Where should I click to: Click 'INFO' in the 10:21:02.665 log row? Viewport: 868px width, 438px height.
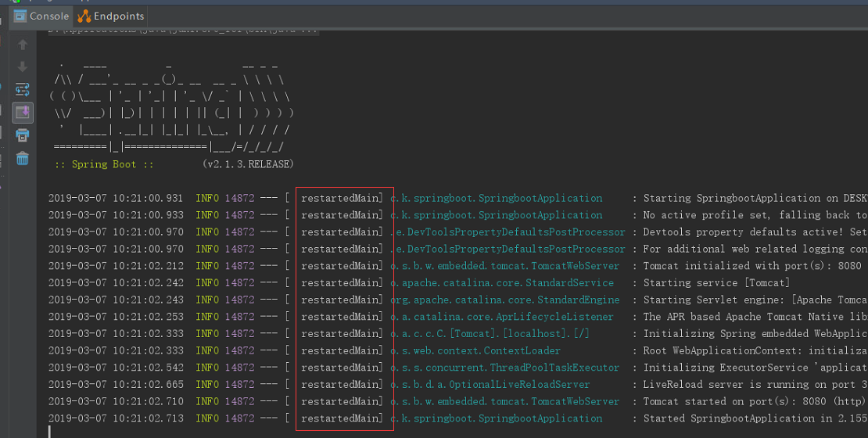click(207, 384)
